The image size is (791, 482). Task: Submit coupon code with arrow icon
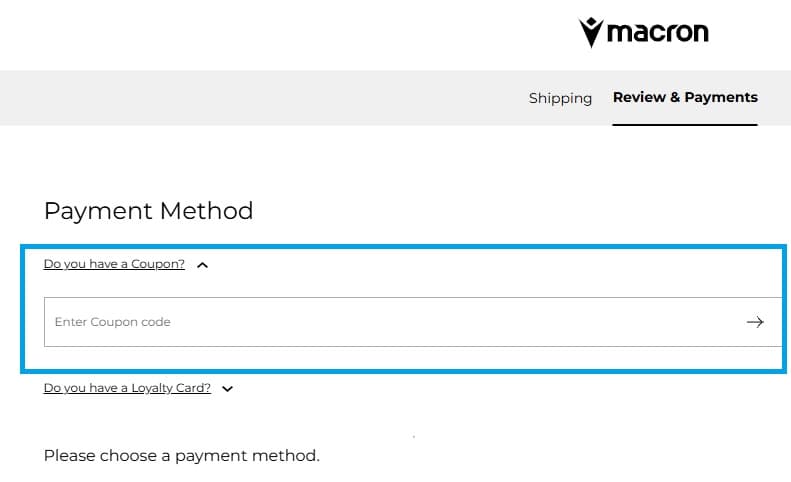(x=755, y=322)
